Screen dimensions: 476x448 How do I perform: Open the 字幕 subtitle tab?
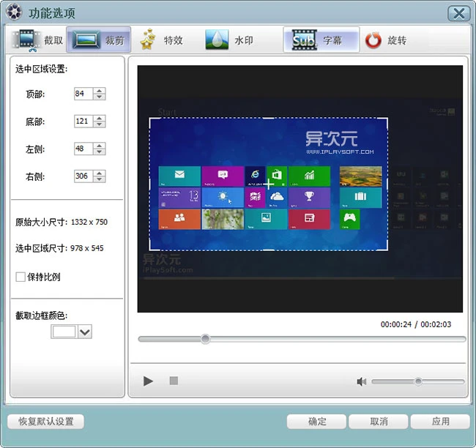pos(321,40)
